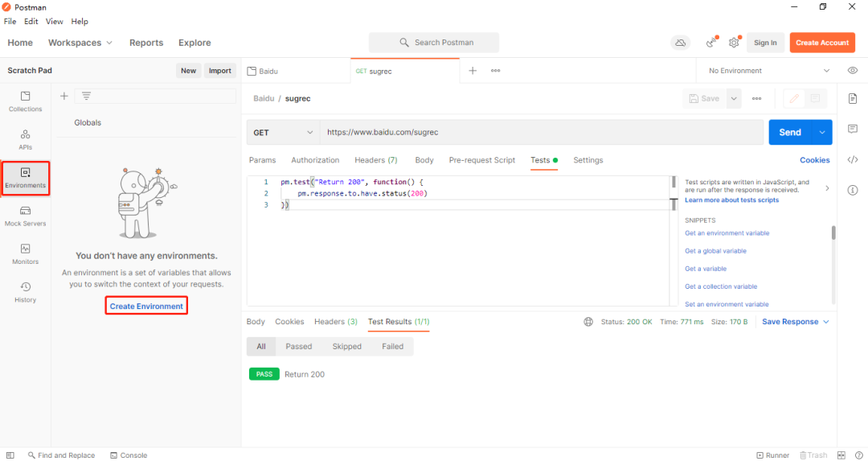This screenshot has width=868, height=461.
Task: Click the offline cloud sync icon
Action: pos(681,43)
